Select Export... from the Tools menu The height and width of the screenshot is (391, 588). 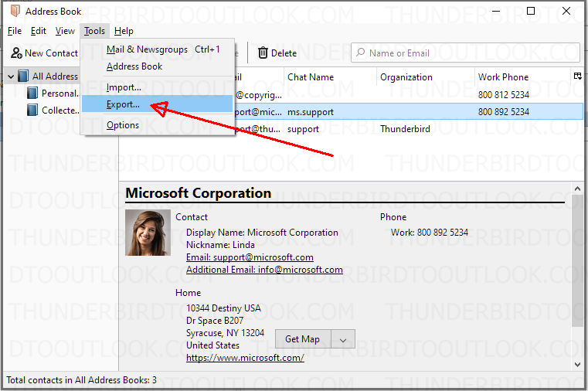158,104
